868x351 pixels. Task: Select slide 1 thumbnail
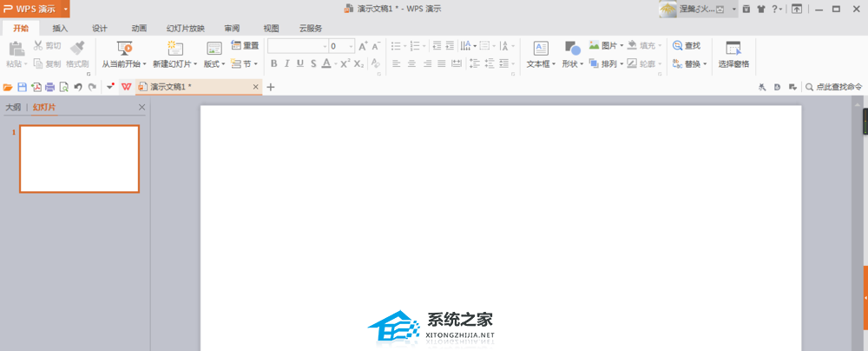79,159
